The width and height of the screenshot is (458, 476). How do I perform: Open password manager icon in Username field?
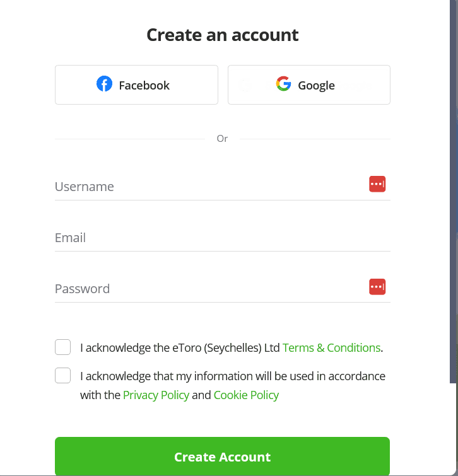tap(377, 184)
